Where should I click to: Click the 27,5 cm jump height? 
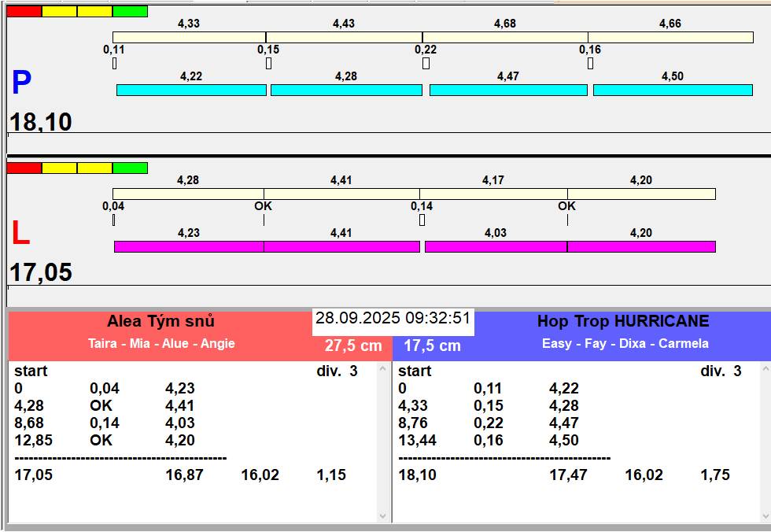(353, 345)
